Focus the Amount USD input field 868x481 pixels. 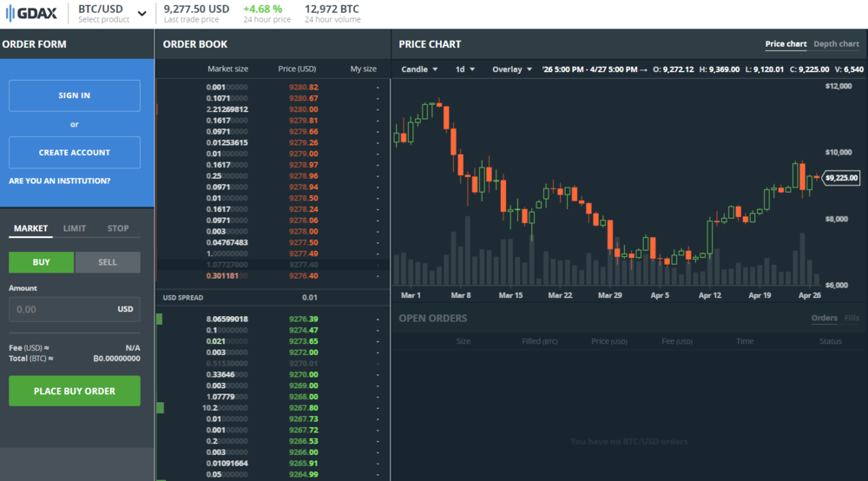[74, 309]
